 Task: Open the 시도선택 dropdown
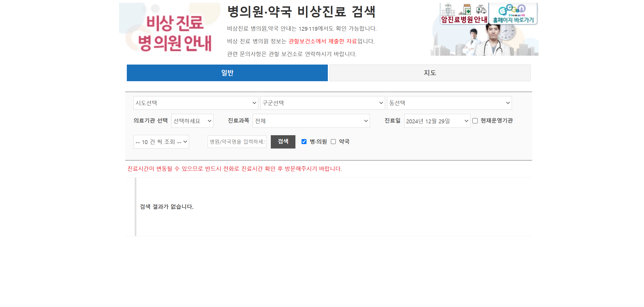click(x=195, y=103)
